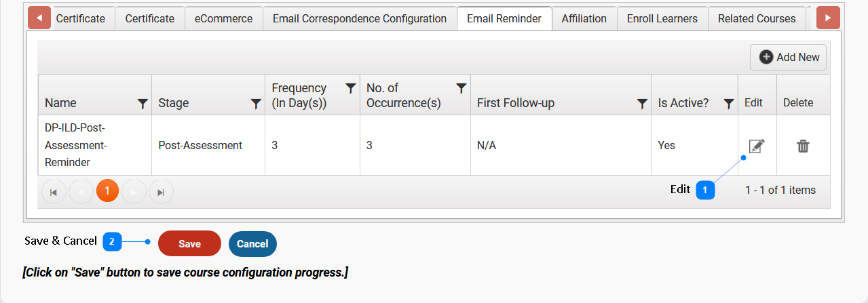Open the Is Active? column filter icon
This screenshot has width=868, height=303.
(728, 104)
